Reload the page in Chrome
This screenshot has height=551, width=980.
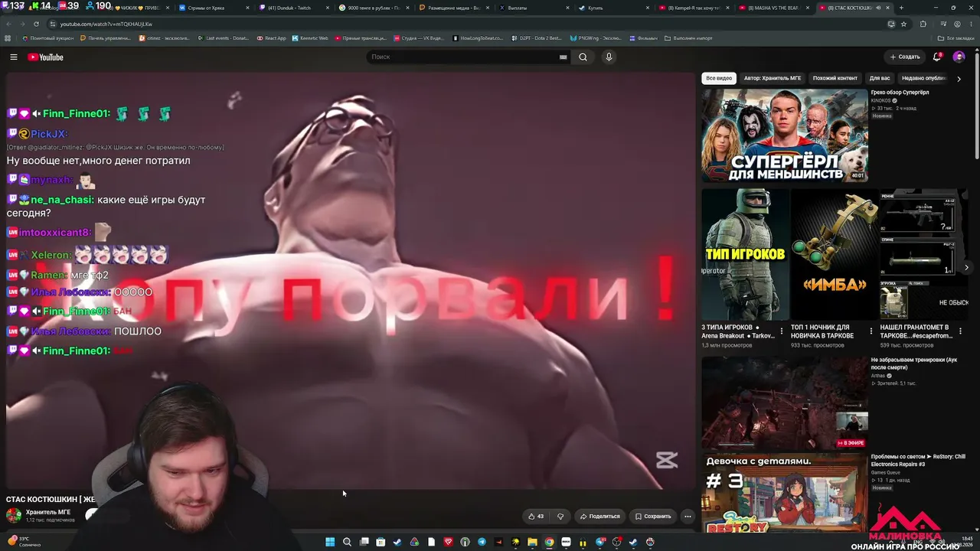click(38, 24)
